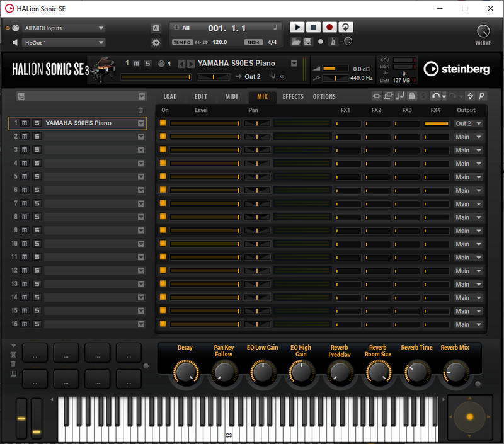Open Main output dropdown in row 16

point(468,324)
